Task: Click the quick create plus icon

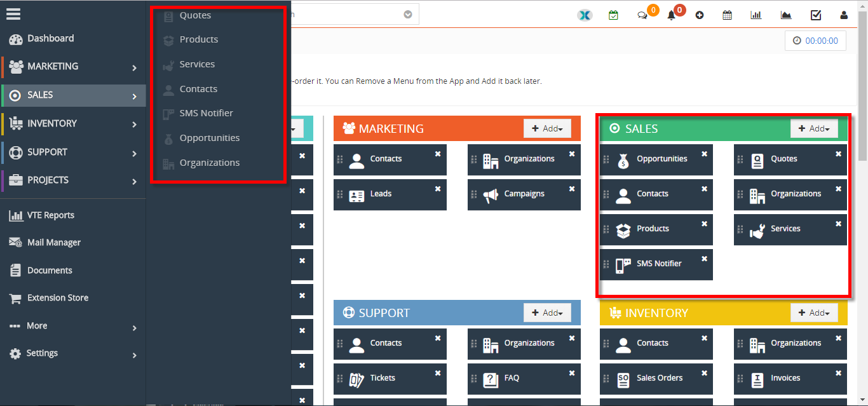Action: coord(700,15)
